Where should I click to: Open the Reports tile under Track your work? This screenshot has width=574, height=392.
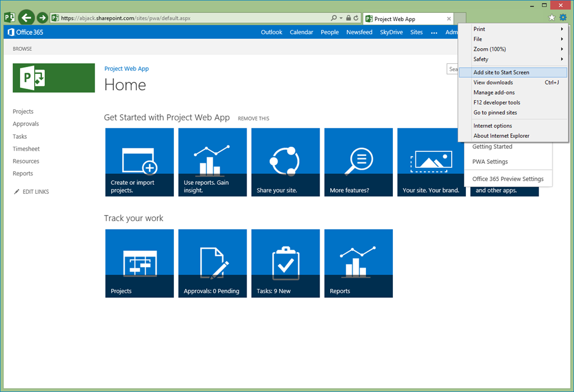(x=358, y=263)
